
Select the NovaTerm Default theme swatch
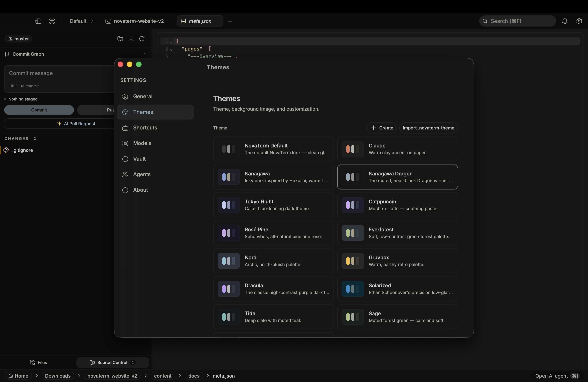(x=229, y=149)
